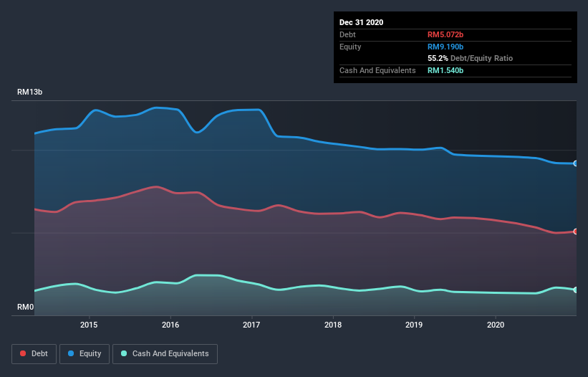Click the RM9.190b equity value
Viewport: 588px width, 377px height.
445,47
